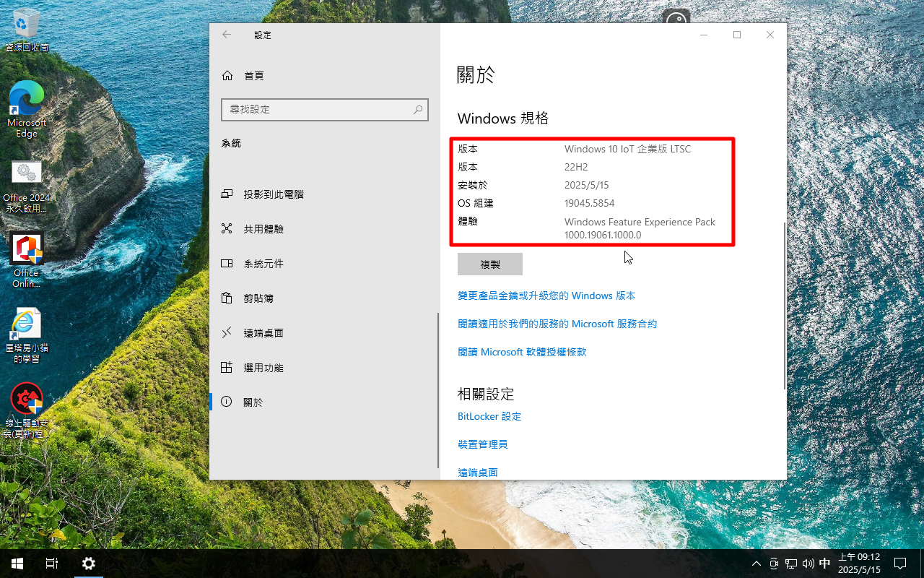Open 共用體驗 settings page
924x578 pixels.
tap(325, 229)
